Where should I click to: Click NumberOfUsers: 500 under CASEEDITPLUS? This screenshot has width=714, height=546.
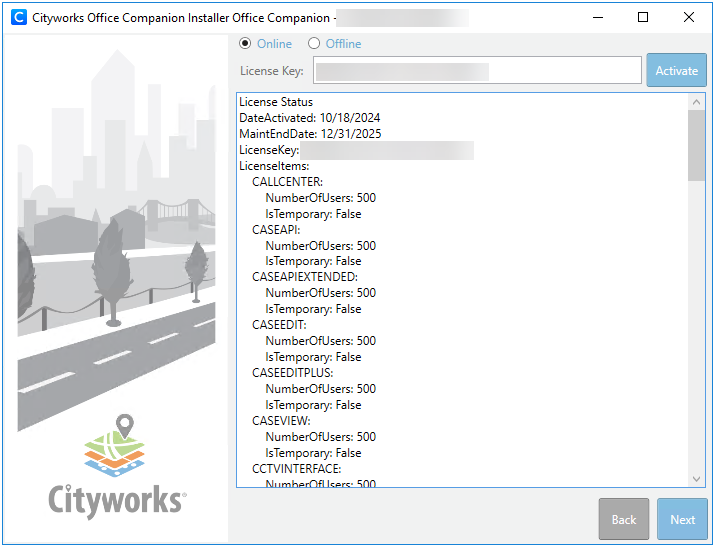point(321,388)
